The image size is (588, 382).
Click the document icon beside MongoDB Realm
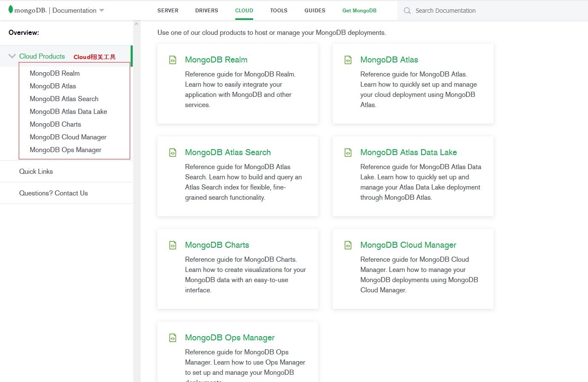[x=173, y=60]
